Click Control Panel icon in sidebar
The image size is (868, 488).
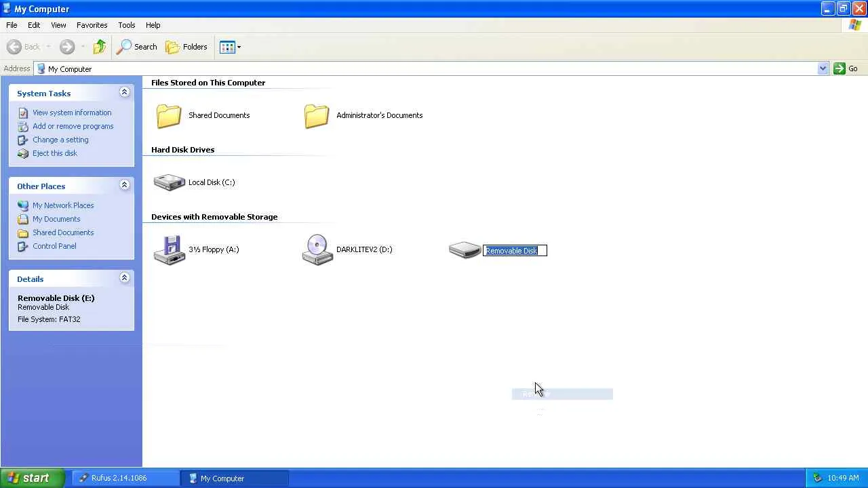tap(23, 246)
